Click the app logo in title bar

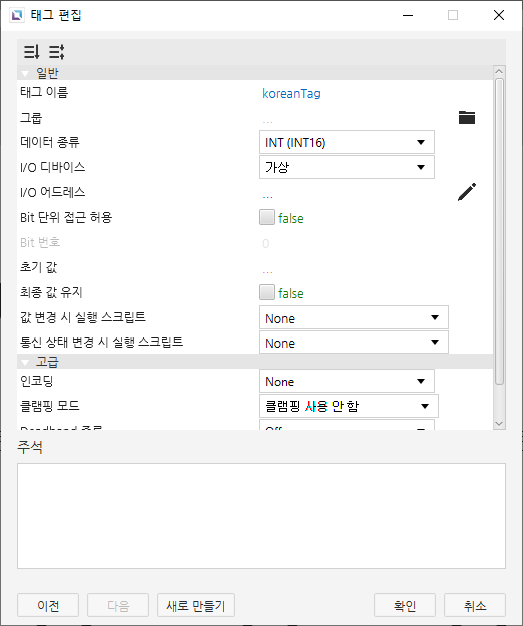click(x=16, y=16)
